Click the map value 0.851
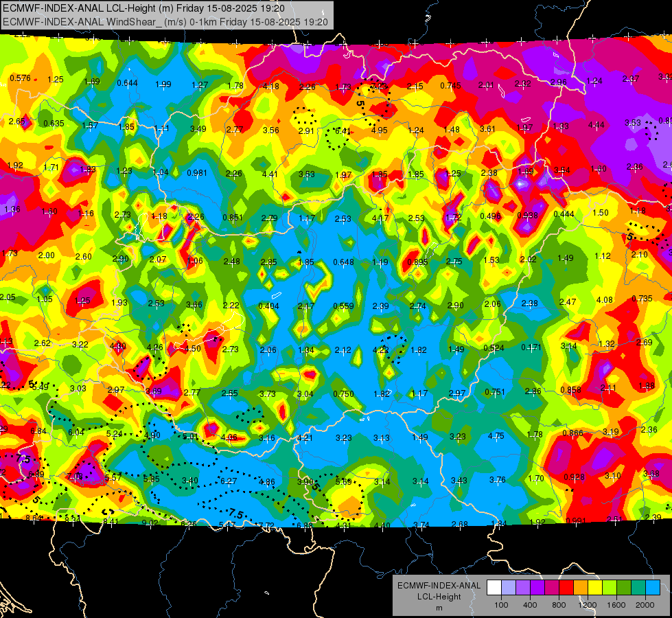 tap(233, 218)
